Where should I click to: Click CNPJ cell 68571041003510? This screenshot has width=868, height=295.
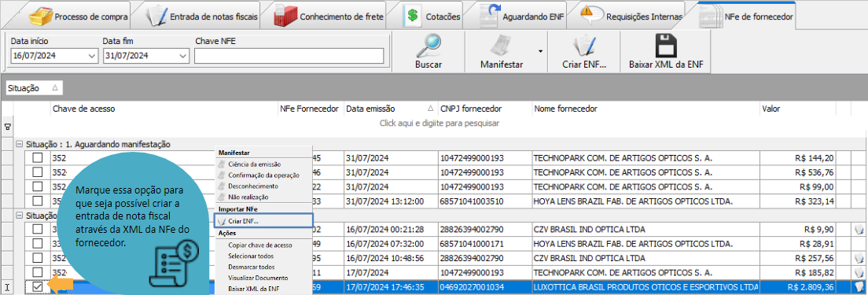pos(485,201)
